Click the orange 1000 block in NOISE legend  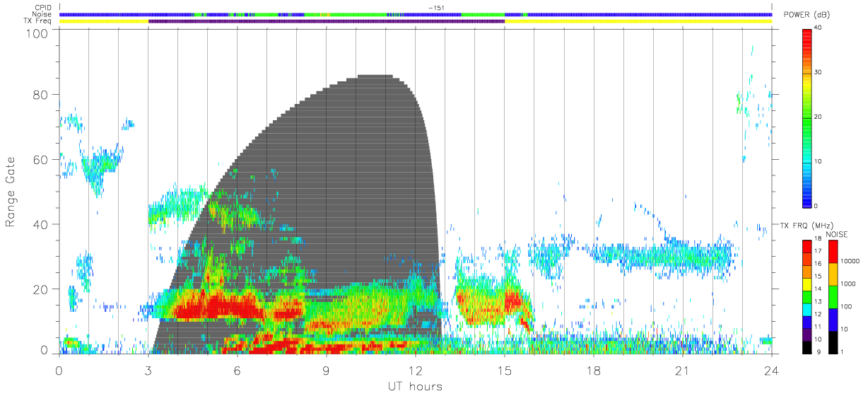(x=832, y=274)
